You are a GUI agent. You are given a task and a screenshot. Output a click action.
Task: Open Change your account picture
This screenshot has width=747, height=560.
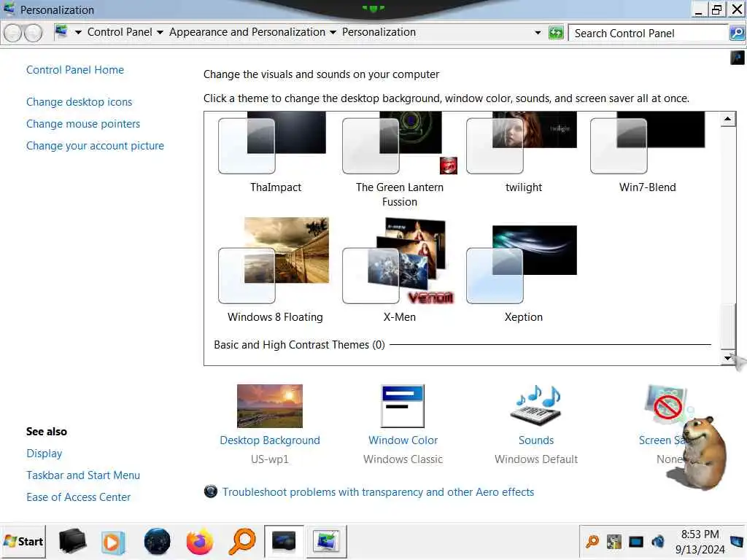tap(95, 146)
